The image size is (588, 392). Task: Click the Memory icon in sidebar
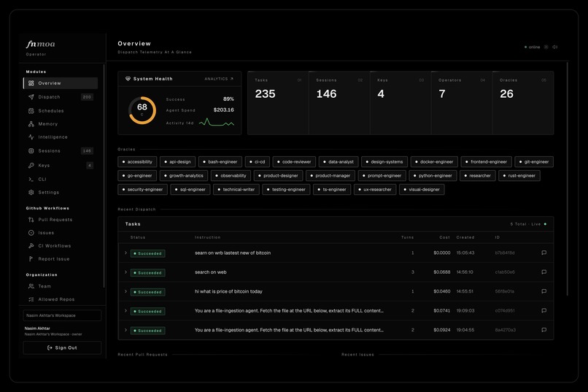coord(31,124)
